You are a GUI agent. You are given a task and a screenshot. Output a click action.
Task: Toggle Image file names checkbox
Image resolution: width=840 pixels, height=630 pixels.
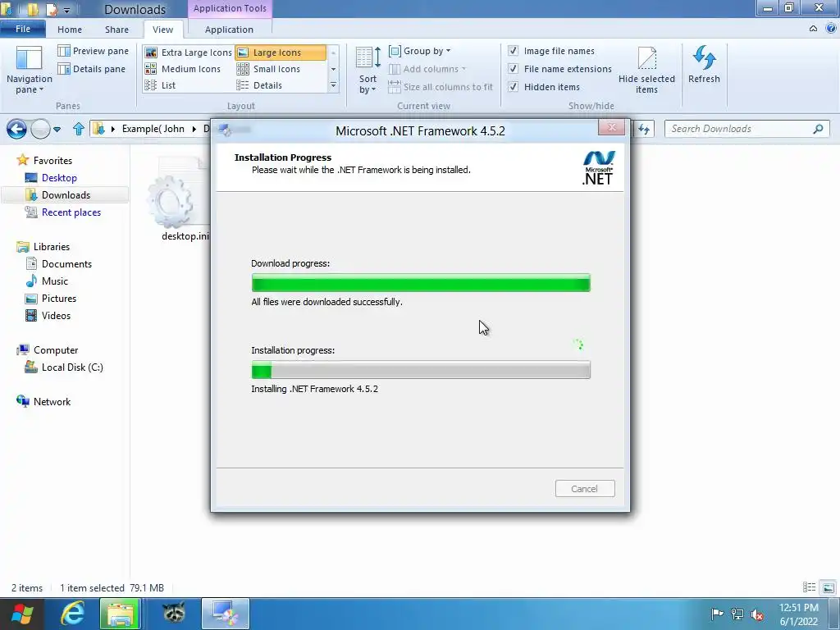[514, 50]
